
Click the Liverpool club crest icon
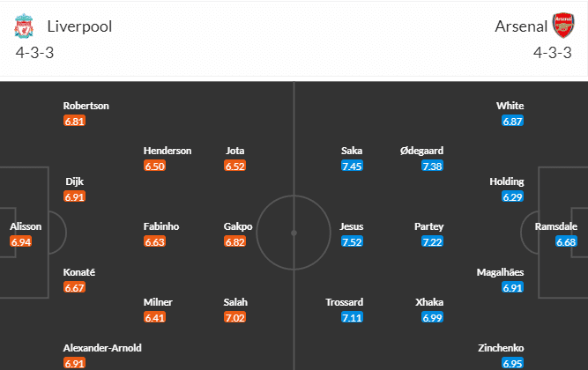tap(23, 26)
